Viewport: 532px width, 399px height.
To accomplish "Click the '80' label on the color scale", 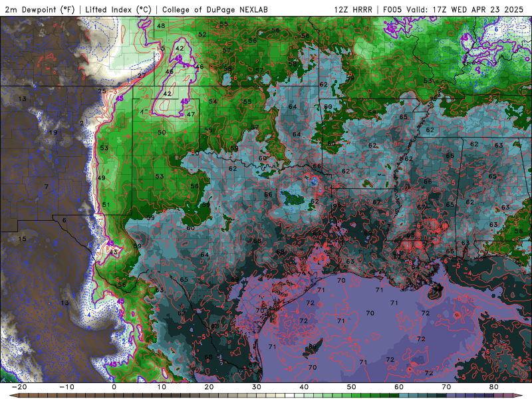I will tap(494, 387).
